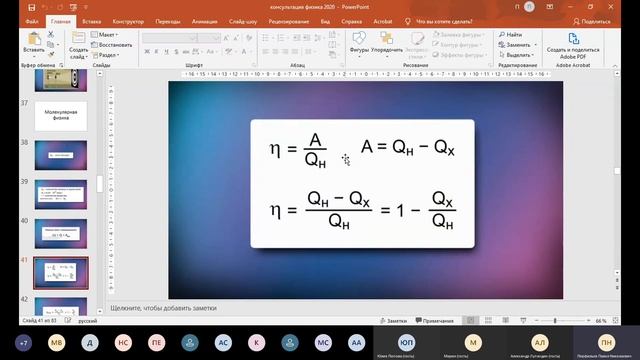Click the русский language indicator
The image size is (640, 360).
click(88, 321)
